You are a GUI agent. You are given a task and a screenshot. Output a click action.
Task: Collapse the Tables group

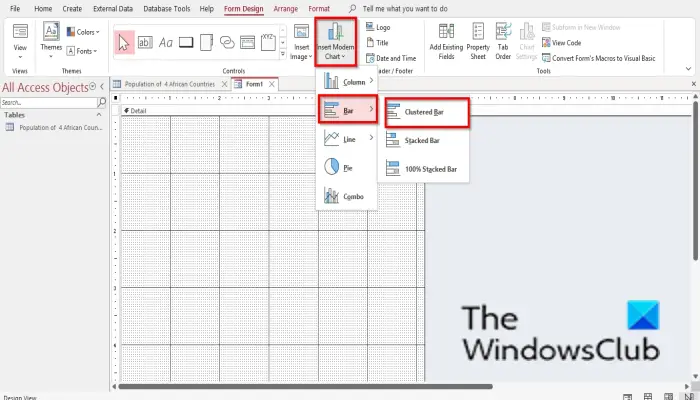tap(99, 115)
